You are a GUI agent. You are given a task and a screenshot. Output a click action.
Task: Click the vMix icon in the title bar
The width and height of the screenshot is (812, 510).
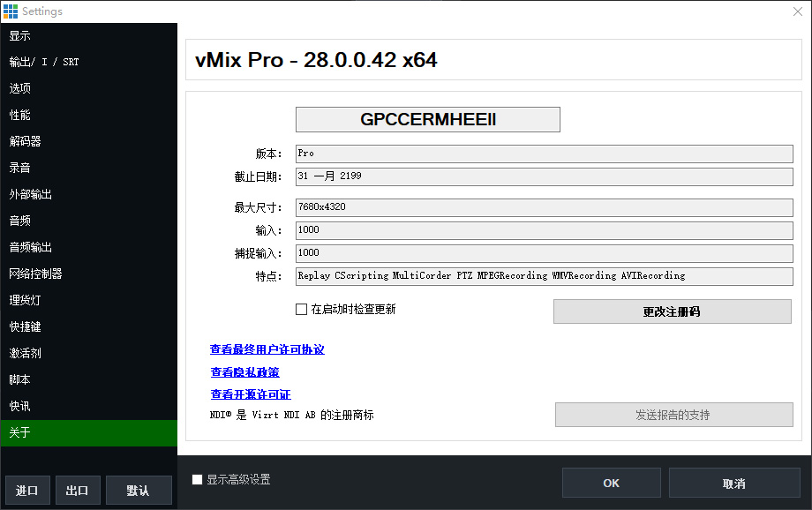pyautogui.click(x=11, y=11)
